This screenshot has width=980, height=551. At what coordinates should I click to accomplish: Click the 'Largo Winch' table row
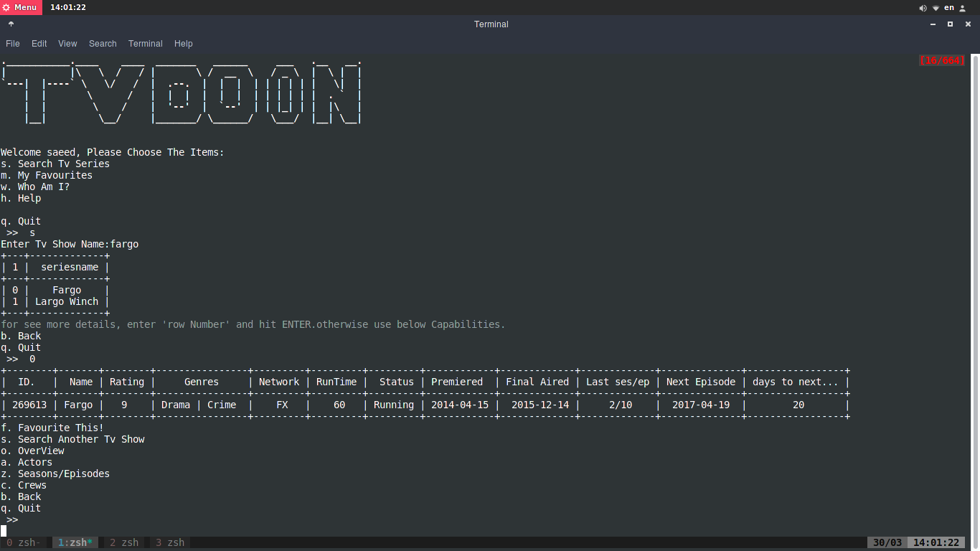pos(55,302)
